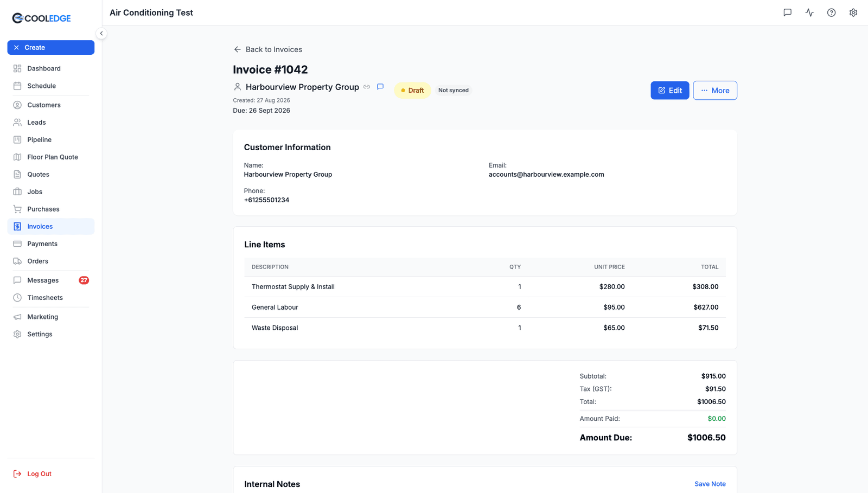Screen dimensions: 868x493
Task: Open the top-right gear settings icon
Action: click(853, 12)
